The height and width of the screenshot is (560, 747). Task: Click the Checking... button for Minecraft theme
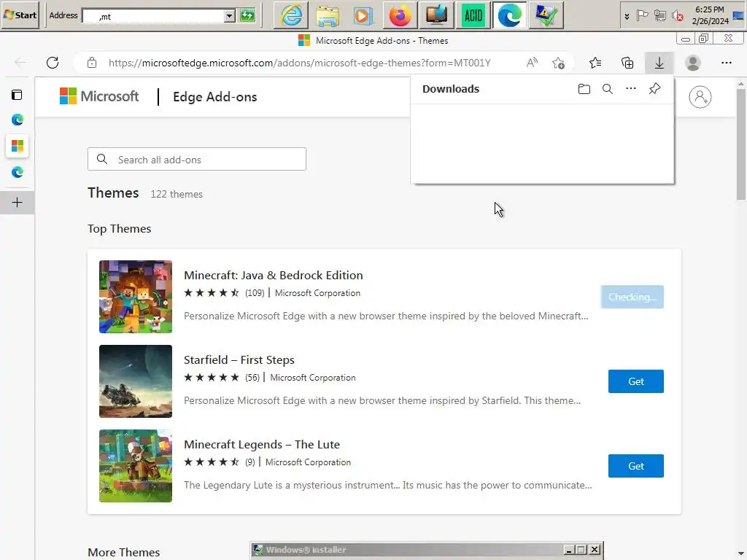pos(632,297)
